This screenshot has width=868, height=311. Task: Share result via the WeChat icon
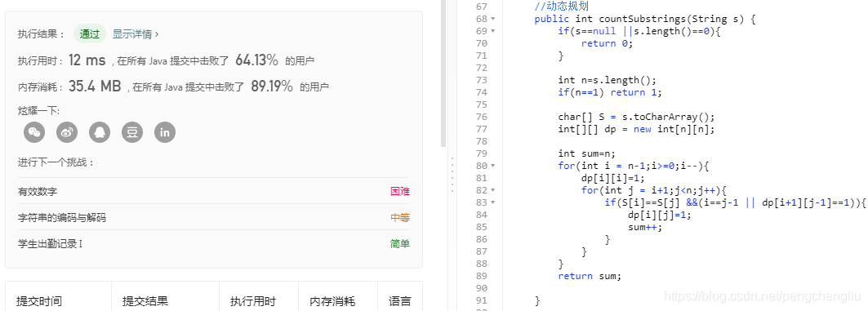tap(34, 132)
